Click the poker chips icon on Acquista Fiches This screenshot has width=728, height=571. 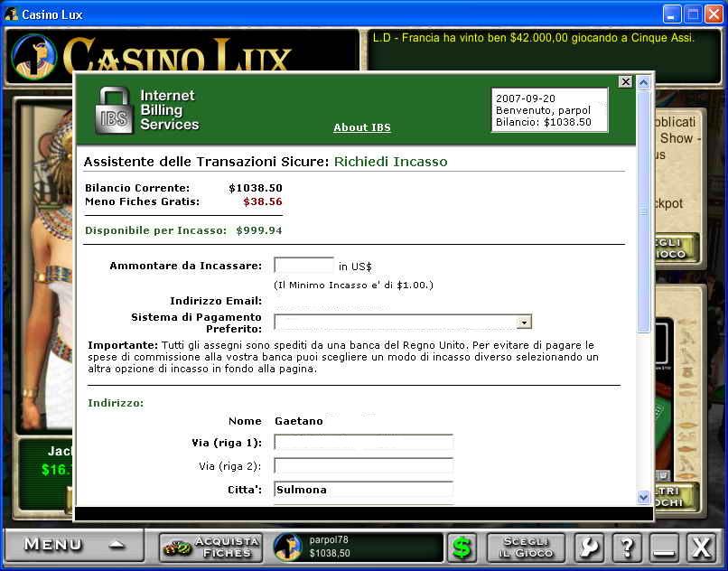177,548
